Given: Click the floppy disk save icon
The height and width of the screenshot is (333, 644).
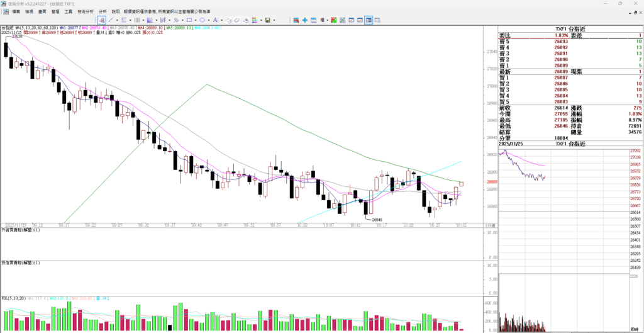Looking at the screenshot, I should [267, 20].
